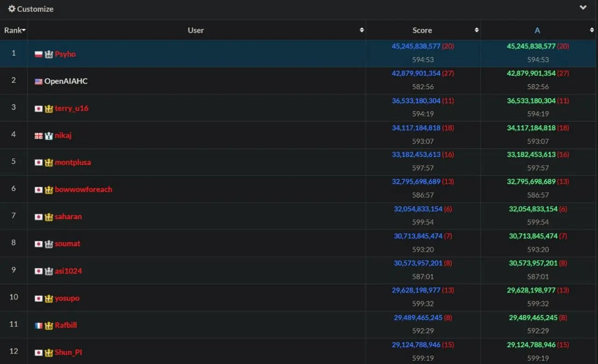
Task: Click the crown icon next to Psyho
Action: [49, 54]
